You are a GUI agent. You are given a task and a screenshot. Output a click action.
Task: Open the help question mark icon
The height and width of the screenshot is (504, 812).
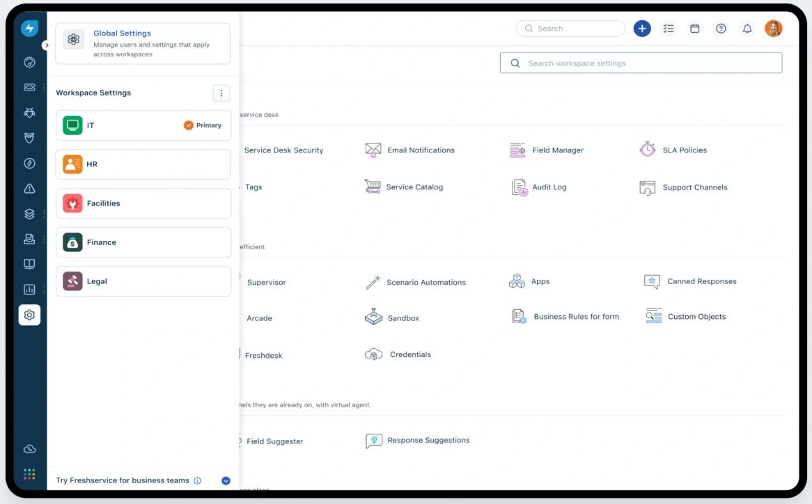721,29
